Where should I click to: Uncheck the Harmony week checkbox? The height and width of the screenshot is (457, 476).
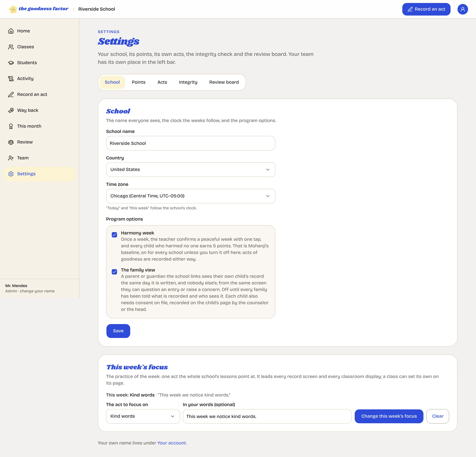coord(114,234)
